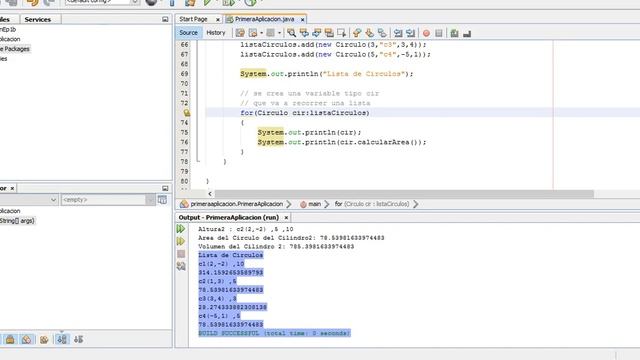Open the Services tab
Image resolution: width=640 pixels, height=360 pixels.
click(x=38, y=19)
